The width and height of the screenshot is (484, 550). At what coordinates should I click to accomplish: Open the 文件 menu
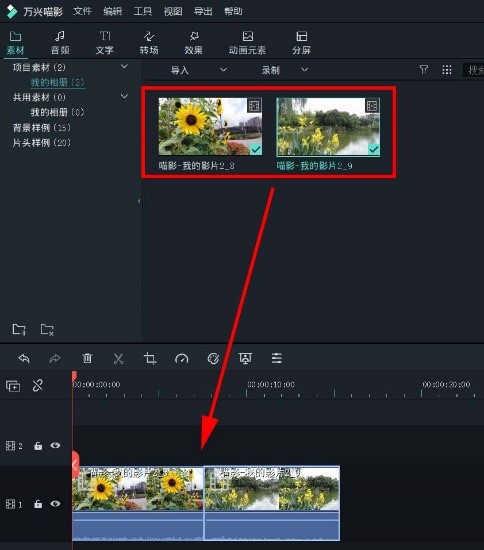point(82,11)
